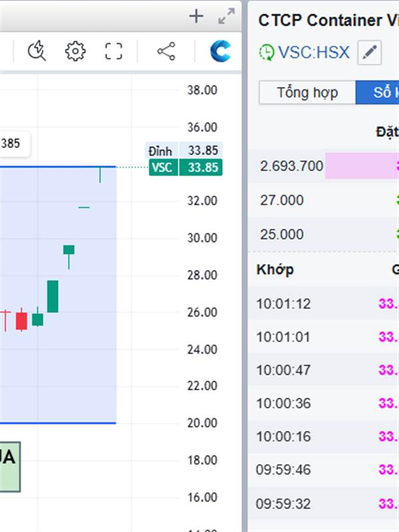
Task: Select the 10:00:36 trade row
Action: point(323,403)
